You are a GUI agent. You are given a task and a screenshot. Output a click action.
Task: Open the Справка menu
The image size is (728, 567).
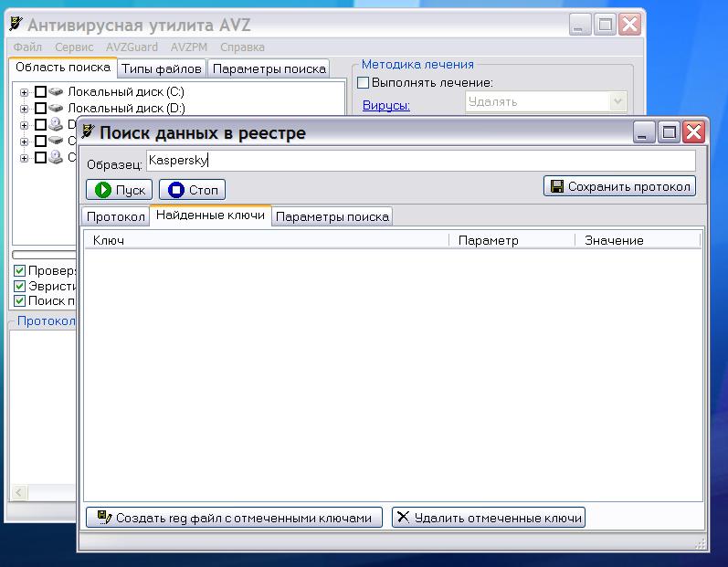coord(242,47)
